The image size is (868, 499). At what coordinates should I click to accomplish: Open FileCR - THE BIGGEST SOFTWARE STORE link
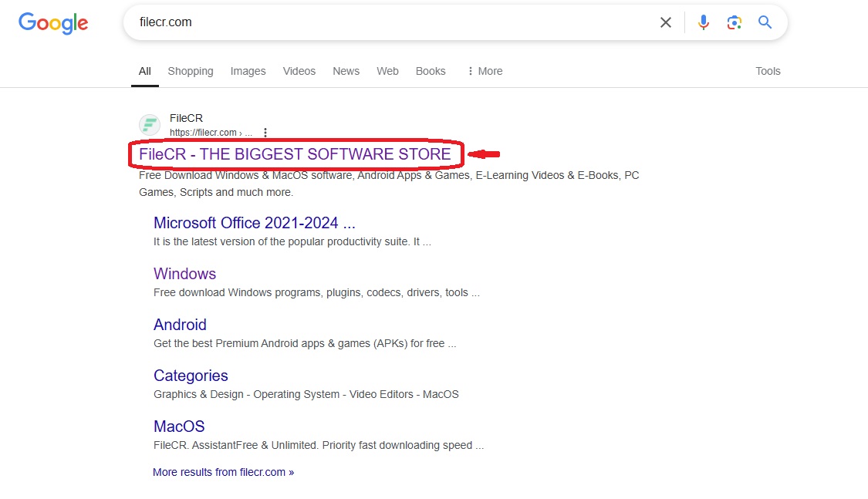pos(295,153)
